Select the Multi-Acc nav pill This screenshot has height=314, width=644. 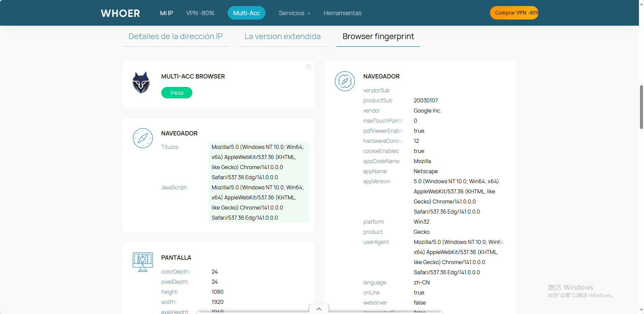point(246,13)
